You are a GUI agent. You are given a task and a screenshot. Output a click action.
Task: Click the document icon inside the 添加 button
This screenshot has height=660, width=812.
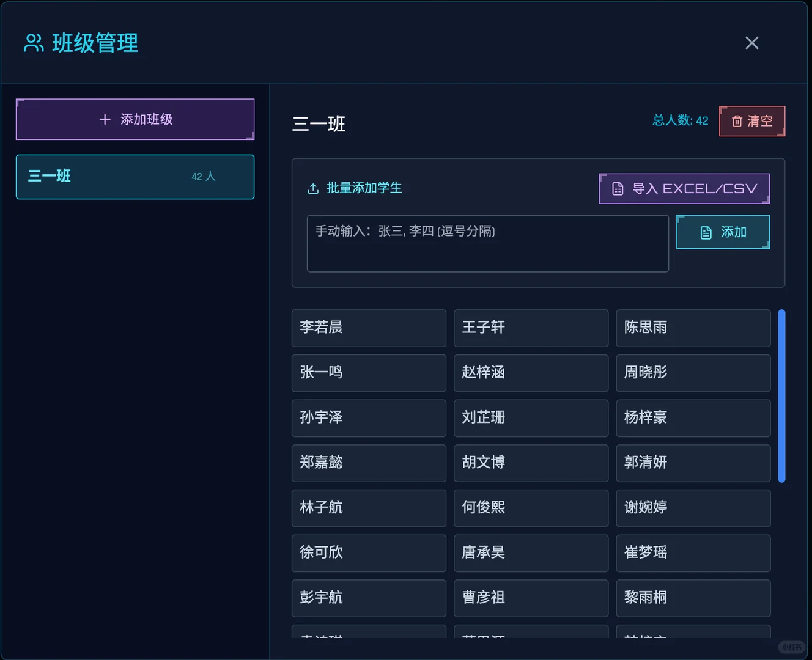(706, 232)
